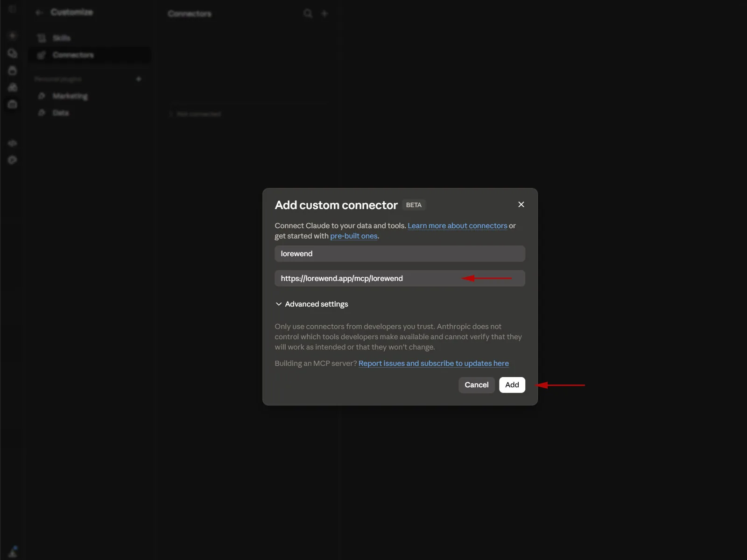Confirm with the Add button
The image size is (747, 560).
[512, 385]
